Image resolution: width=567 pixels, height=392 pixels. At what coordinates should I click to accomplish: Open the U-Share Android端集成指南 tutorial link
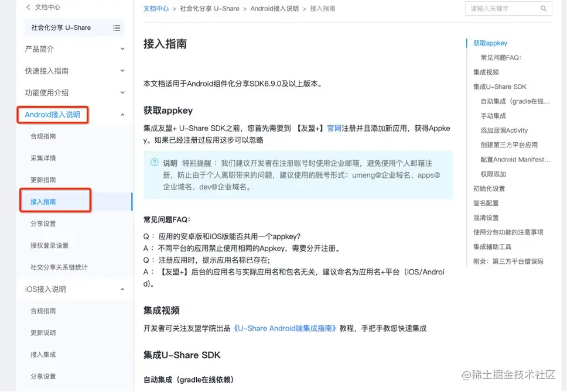285,328
